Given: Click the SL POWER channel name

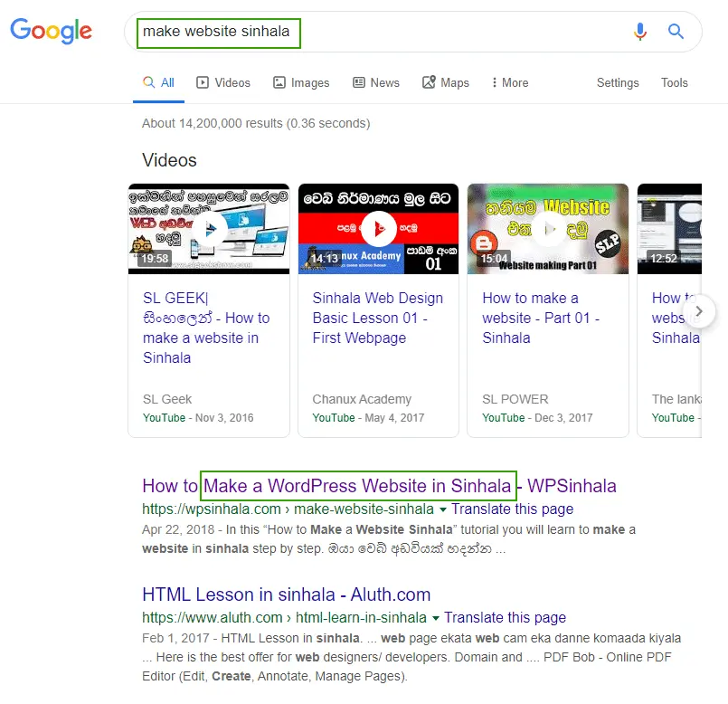Looking at the screenshot, I should click(515, 399).
